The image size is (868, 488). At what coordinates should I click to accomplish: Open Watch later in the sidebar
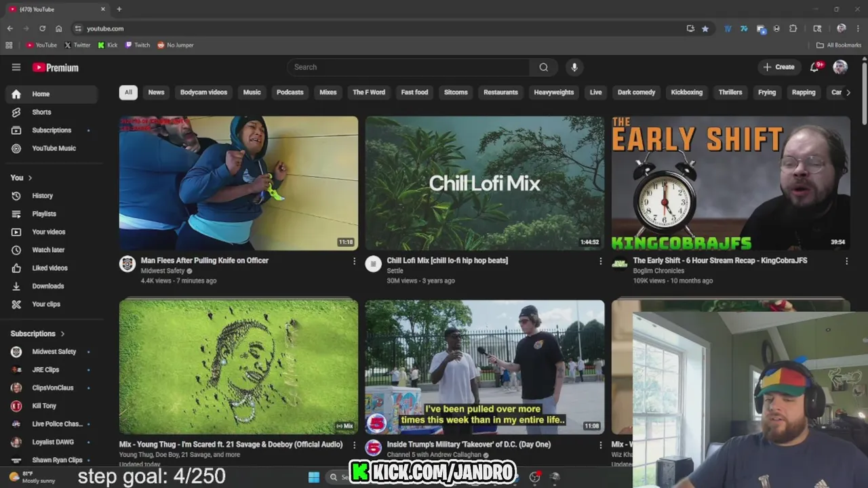[x=52, y=250]
